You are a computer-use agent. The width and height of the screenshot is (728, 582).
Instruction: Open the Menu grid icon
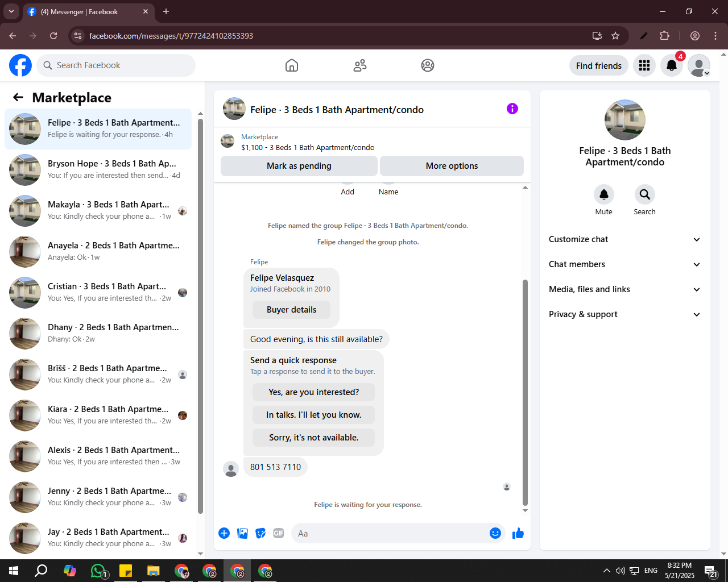pyautogui.click(x=644, y=65)
